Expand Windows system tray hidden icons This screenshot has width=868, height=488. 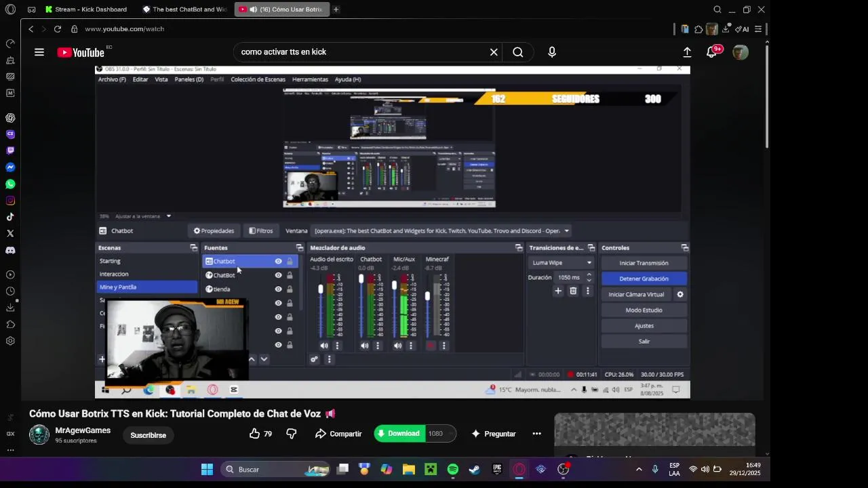point(638,469)
